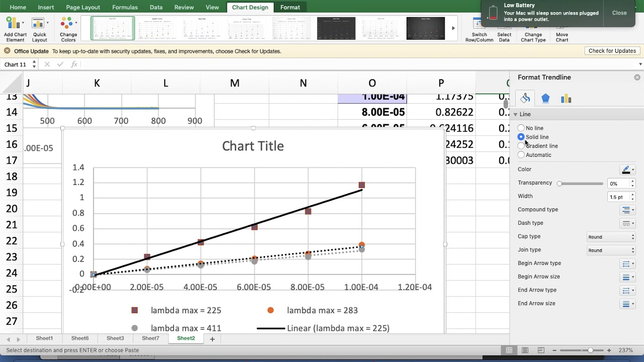Select the Automatic line radio option
Image resolution: width=644 pixels, height=362 pixels.
tap(521, 155)
